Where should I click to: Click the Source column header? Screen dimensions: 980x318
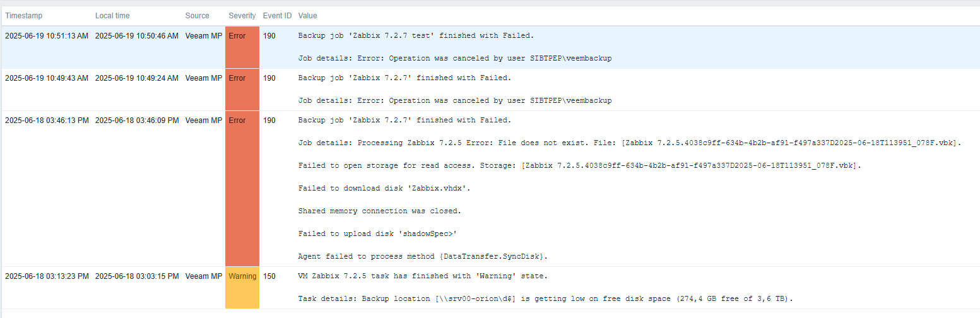198,15
